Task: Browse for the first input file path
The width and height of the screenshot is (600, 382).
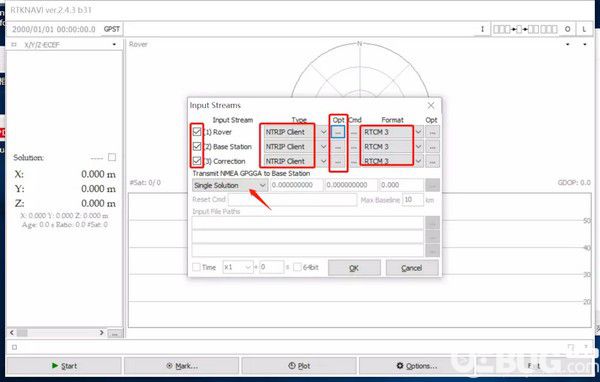Action: 432,223
